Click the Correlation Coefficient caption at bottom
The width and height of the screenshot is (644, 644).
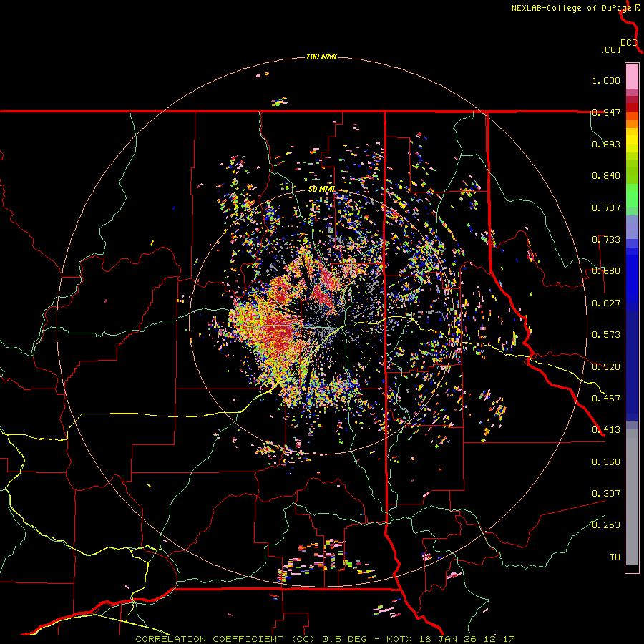pos(325,639)
